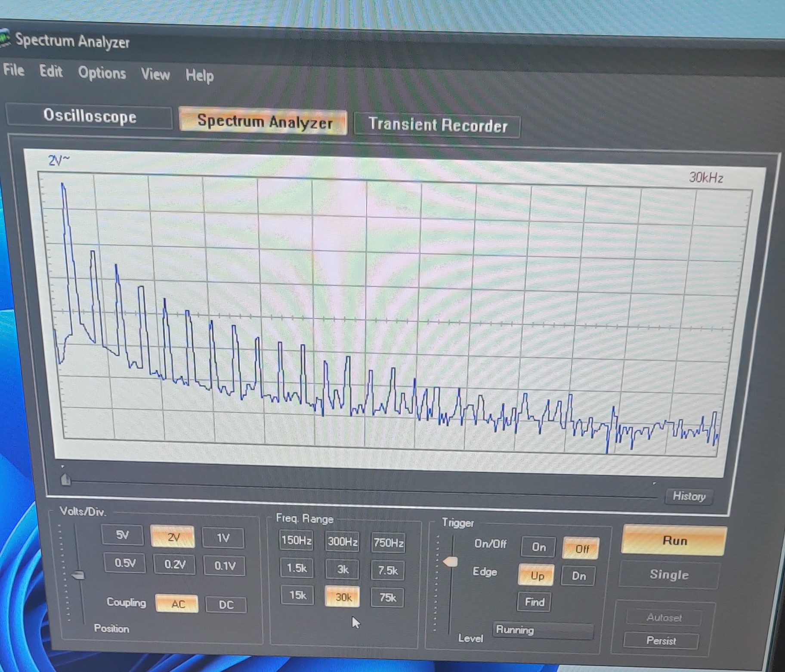Click the trigger Find button
This screenshot has width=785, height=672.
[535, 602]
